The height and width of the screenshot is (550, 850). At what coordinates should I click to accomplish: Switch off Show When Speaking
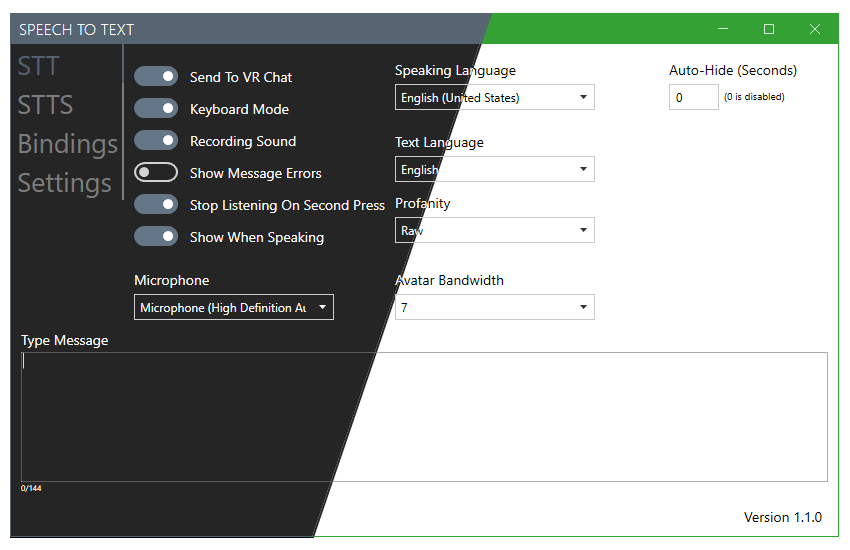click(x=156, y=236)
